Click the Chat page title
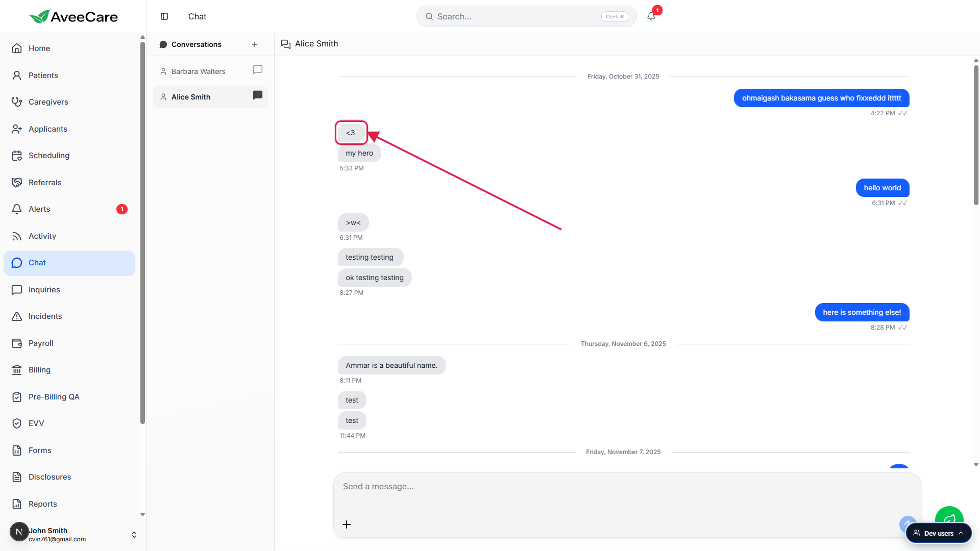 tap(197, 16)
